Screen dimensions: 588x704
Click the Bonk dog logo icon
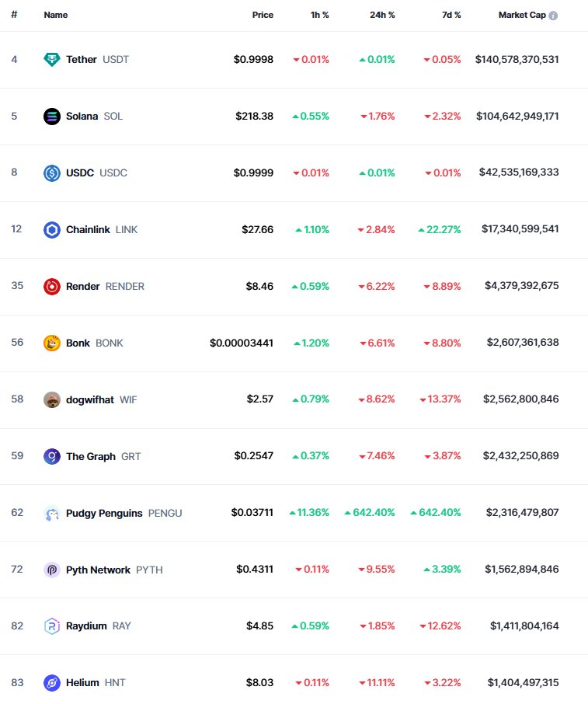51,343
